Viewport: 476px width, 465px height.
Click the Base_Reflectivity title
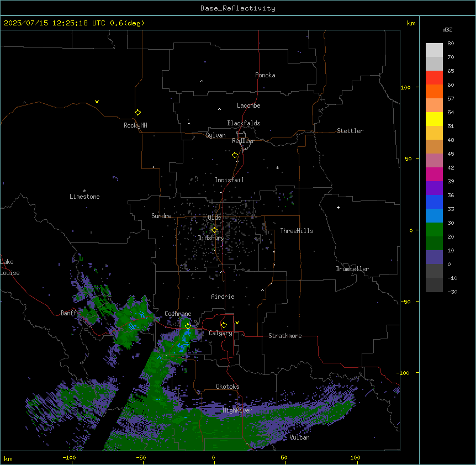point(238,8)
